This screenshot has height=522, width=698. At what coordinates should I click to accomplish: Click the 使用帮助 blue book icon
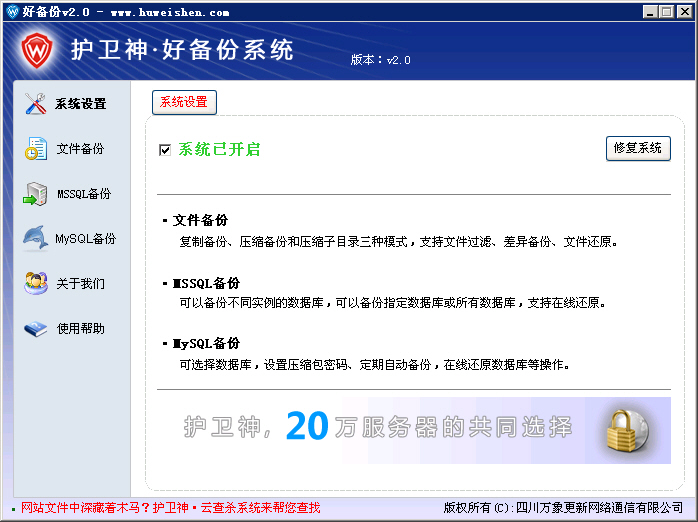[x=36, y=328]
